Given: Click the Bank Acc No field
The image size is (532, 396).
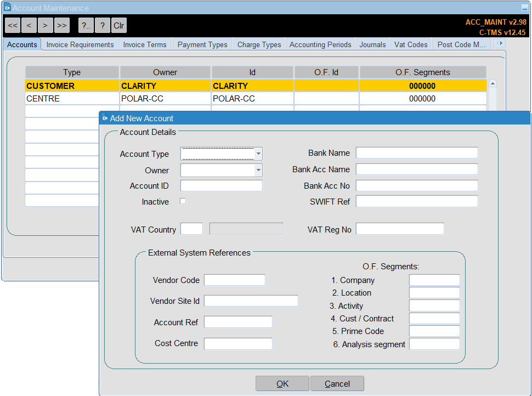Looking at the screenshot, I should [x=417, y=185].
